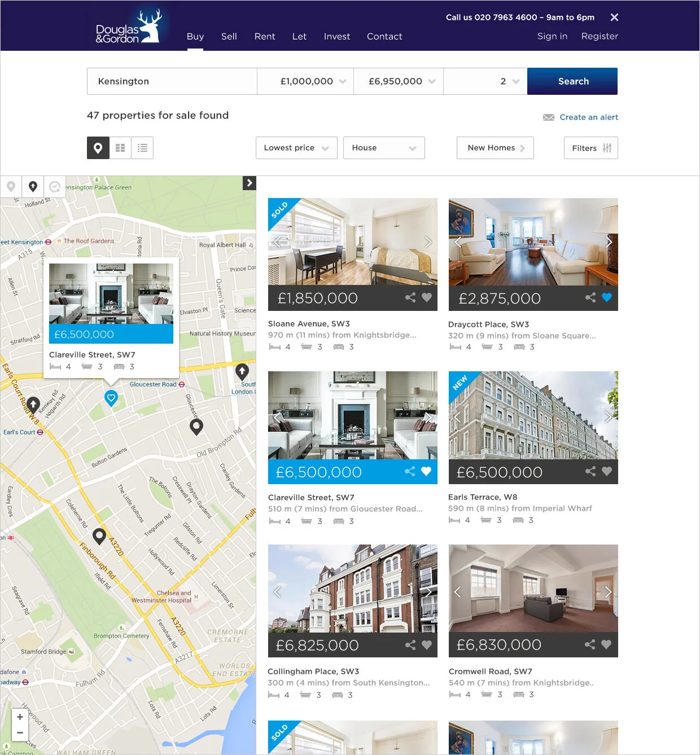Viewport: 700px width, 755px height.
Task: Show next photo of Cromwell Road listing
Action: pyautogui.click(x=609, y=592)
